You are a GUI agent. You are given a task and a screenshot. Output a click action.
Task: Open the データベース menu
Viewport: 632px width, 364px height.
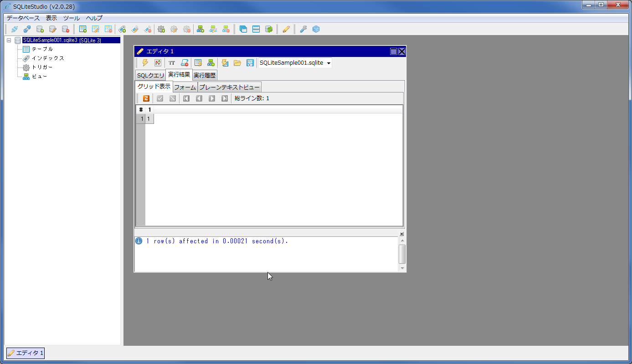(x=23, y=18)
